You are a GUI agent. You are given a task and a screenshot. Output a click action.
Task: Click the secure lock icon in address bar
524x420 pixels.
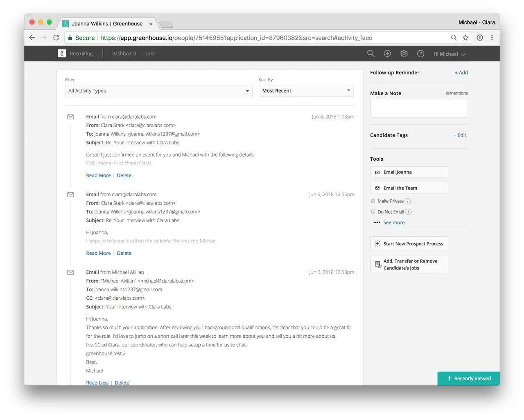[x=70, y=38]
